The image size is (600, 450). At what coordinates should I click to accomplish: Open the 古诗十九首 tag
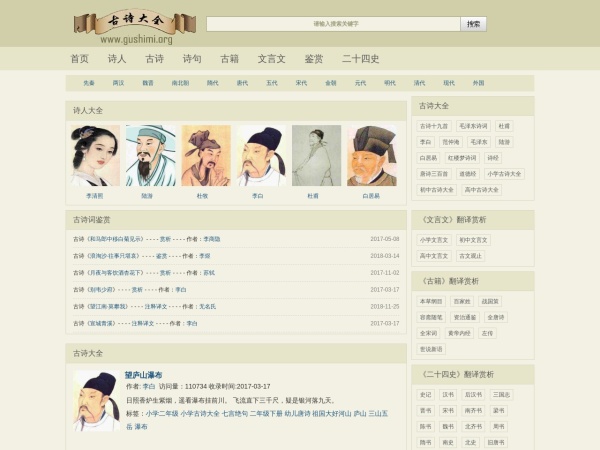pyautogui.click(x=434, y=126)
